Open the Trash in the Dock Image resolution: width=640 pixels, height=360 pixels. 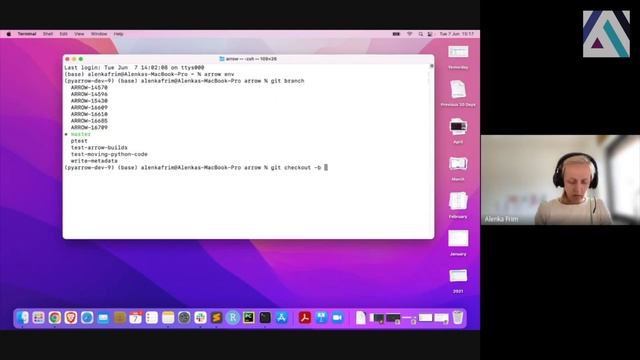(458, 318)
